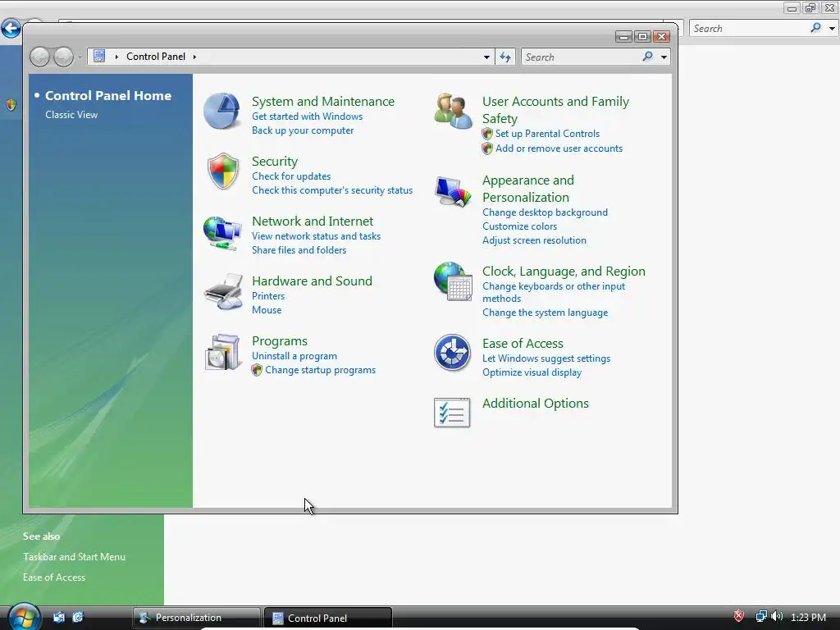Viewport: 840px width, 630px height.
Task: Click in the Personalization window search field
Action: [x=749, y=29]
